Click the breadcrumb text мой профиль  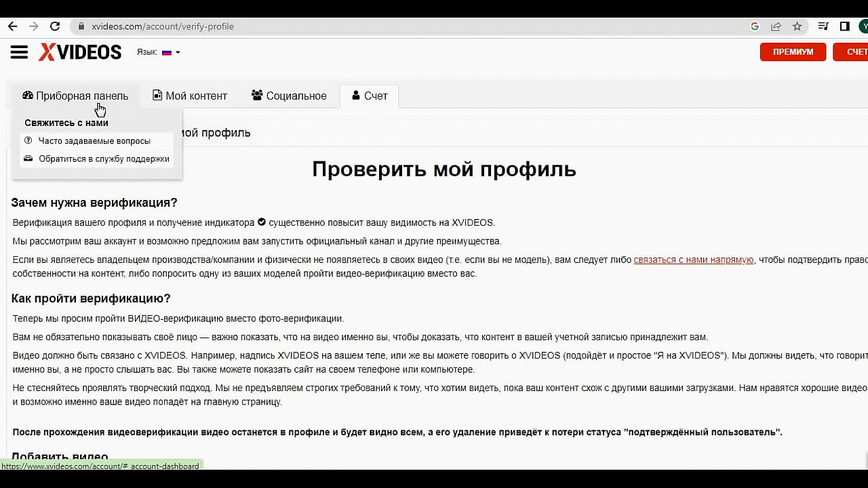(215, 133)
